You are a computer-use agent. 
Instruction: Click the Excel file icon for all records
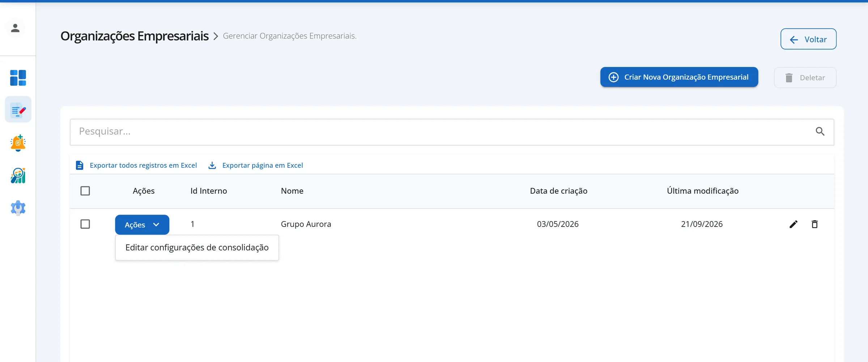point(80,165)
